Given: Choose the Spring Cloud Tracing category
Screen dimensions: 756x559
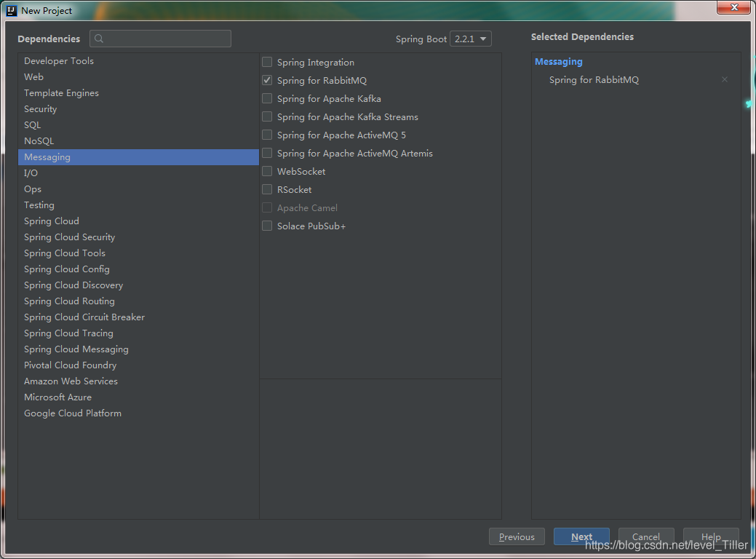Looking at the screenshot, I should click(x=138, y=333).
